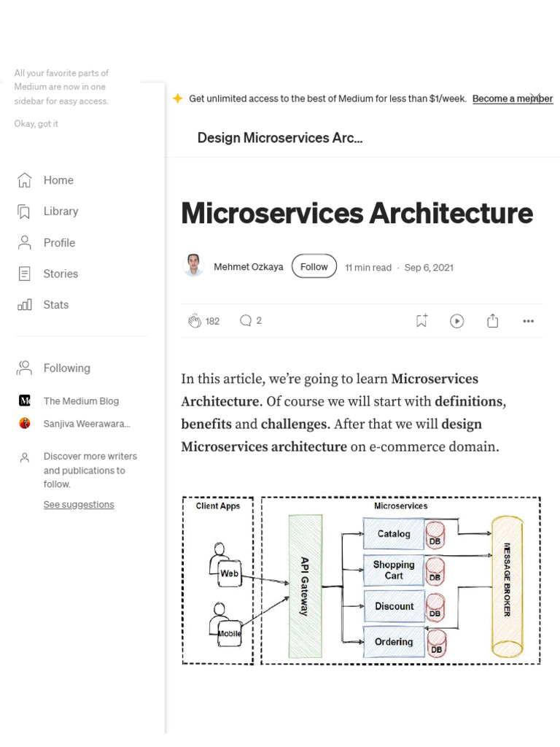Click Sanjiva Weerawarana avatar icon
This screenshot has height=747, width=560.
(25, 423)
